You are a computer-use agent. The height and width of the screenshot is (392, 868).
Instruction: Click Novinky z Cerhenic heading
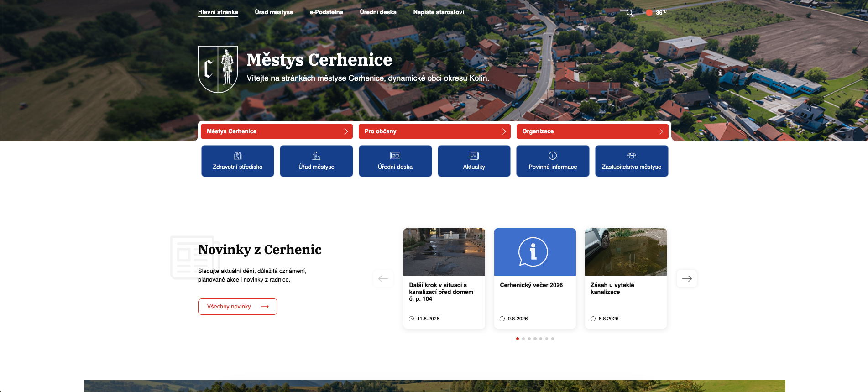pyautogui.click(x=260, y=250)
